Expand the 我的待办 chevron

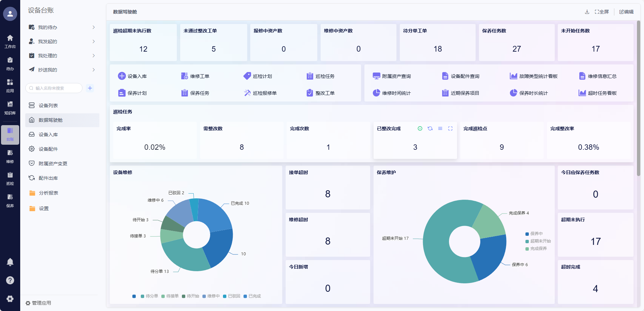tap(94, 27)
